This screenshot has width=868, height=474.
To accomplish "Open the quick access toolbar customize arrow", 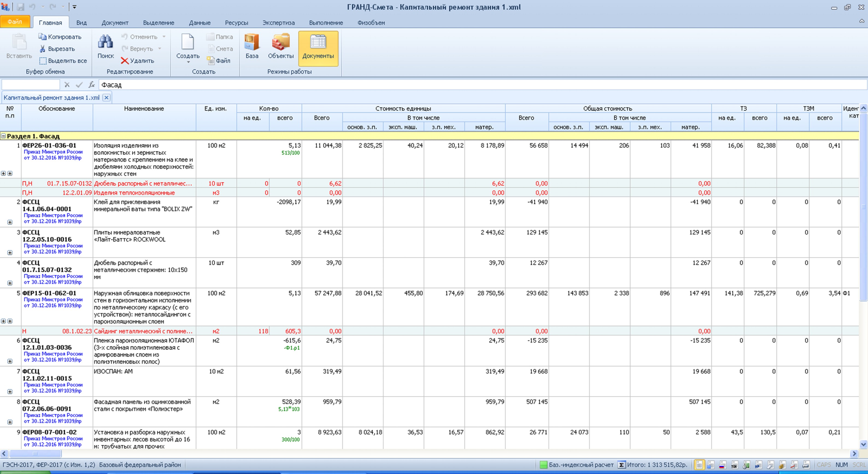I will tap(74, 7).
